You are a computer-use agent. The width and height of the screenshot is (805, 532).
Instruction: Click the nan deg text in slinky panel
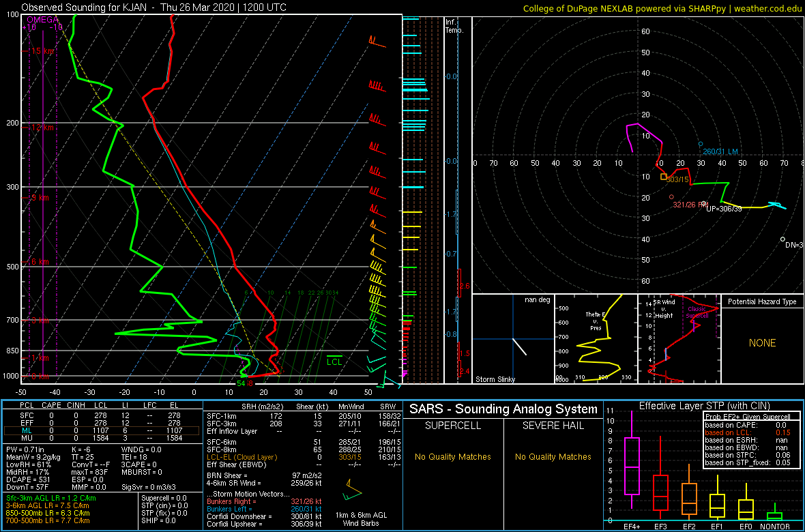[538, 300]
